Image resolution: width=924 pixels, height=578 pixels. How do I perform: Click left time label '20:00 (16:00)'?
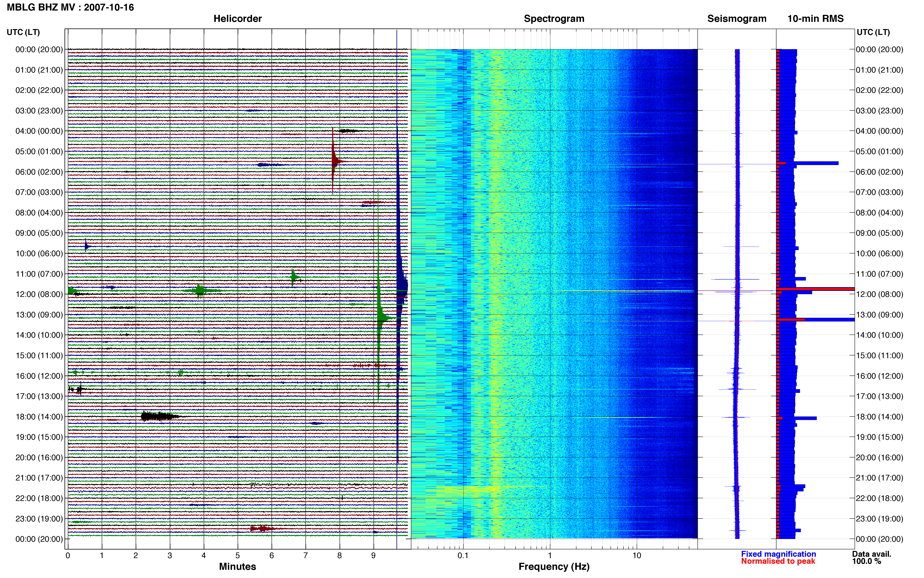(39, 458)
